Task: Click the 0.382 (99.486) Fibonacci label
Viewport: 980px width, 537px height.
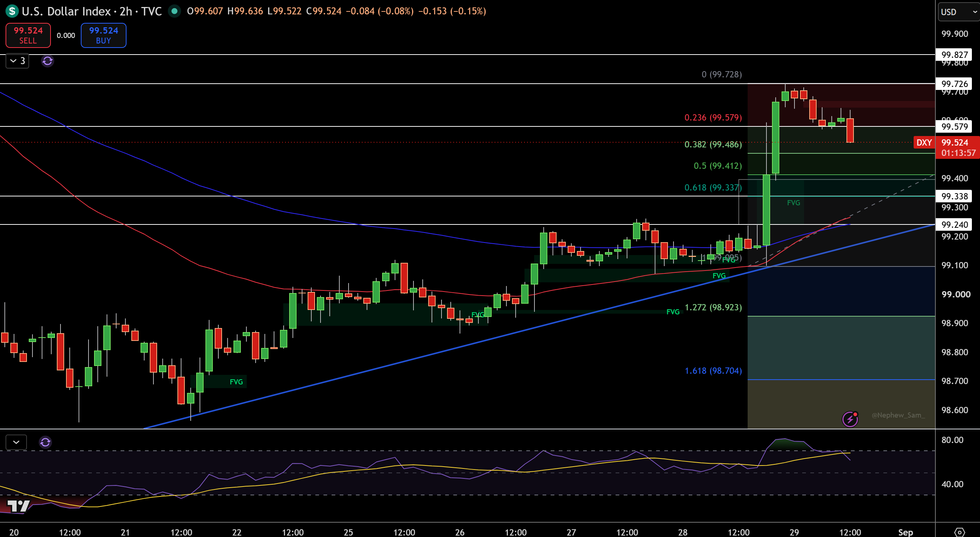Action: click(713, 144)
